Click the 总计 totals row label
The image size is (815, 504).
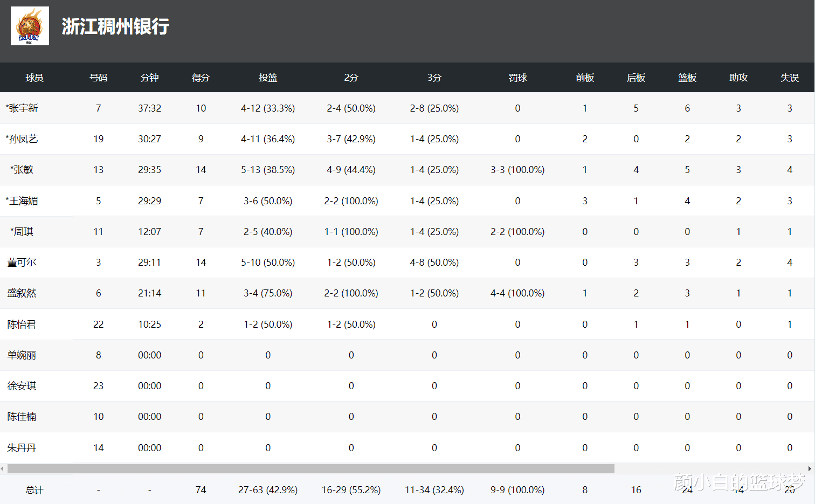(x=34, y=490)
